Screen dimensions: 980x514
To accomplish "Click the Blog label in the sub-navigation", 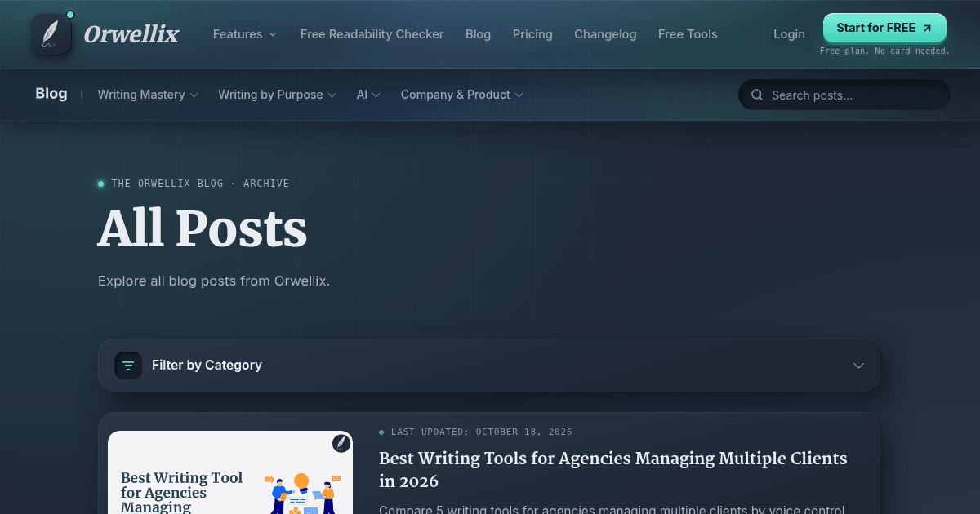I will pos(51,94).
